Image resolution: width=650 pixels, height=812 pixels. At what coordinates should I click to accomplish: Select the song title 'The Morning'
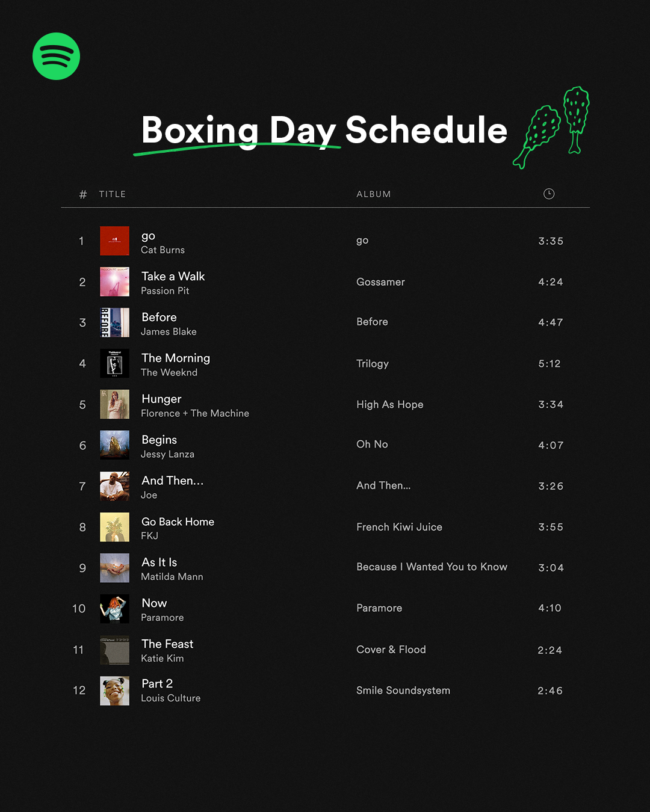[176, 358]
